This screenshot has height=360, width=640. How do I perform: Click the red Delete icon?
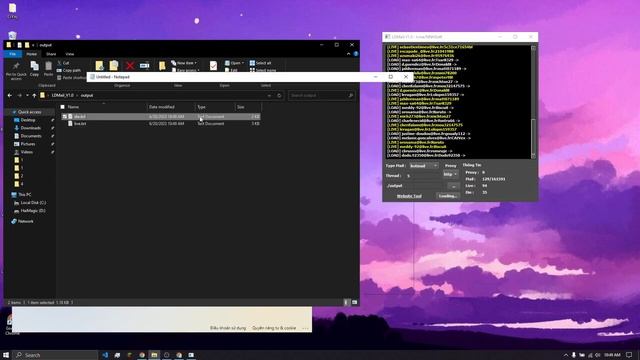[x=130, y=65]
